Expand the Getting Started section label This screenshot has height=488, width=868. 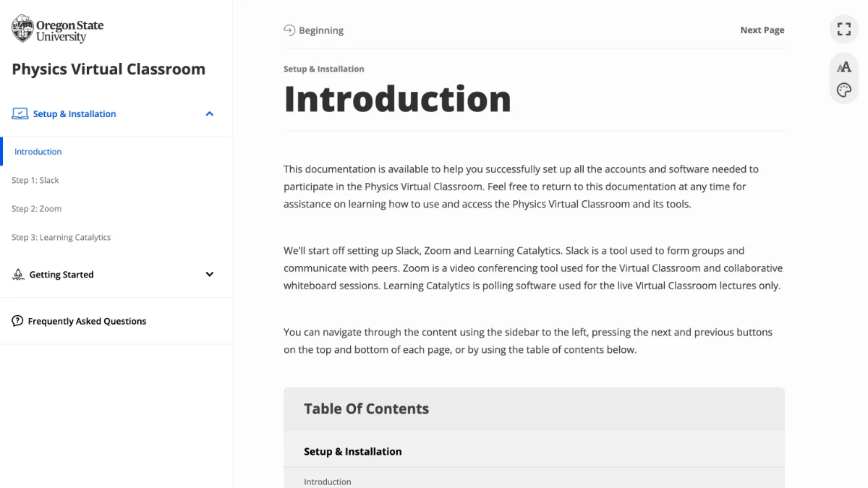[61, 275]
